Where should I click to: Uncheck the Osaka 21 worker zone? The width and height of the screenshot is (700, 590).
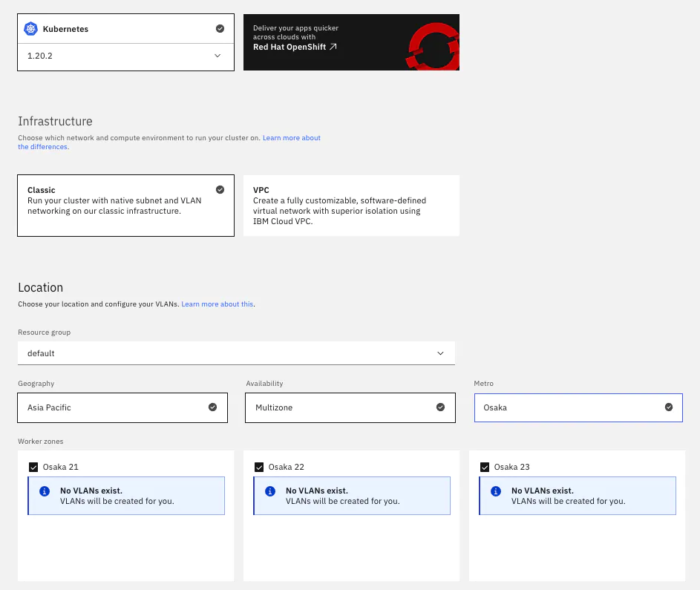click(x=33, y=467)
